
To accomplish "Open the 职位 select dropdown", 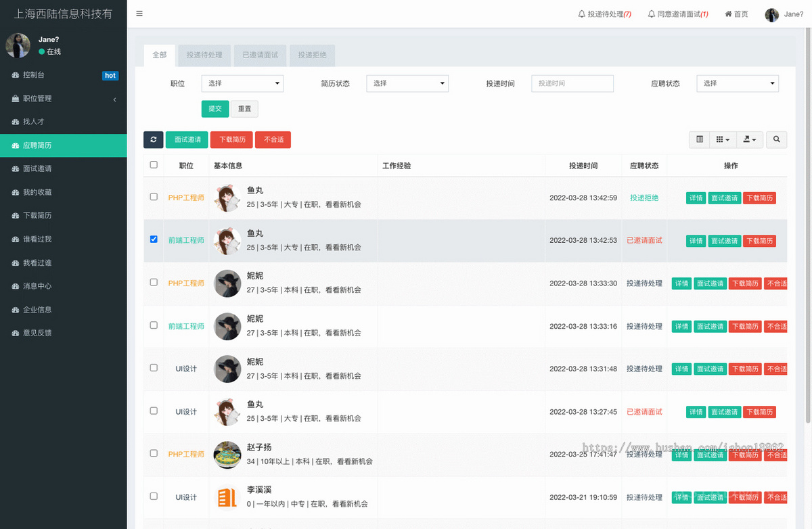I will point(242,83).
